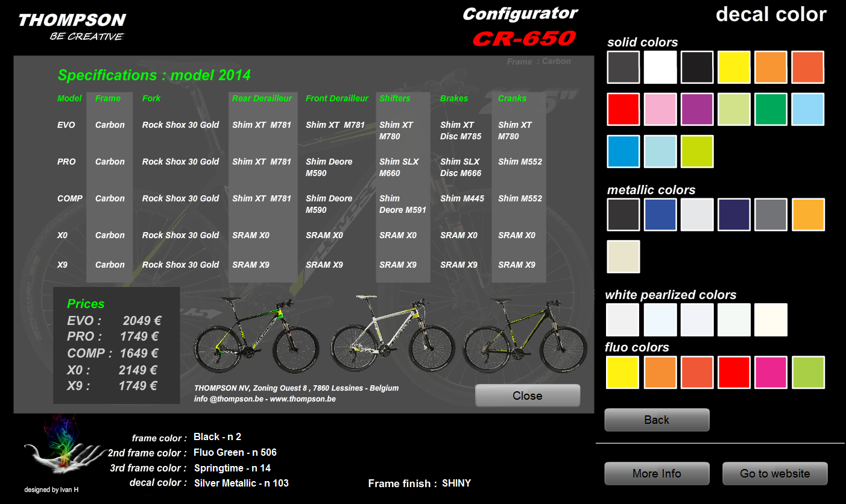This screenshot has height=504, width=846.
Task: Select the fluo yellow swatch
Action: click(x=622, y=372)
